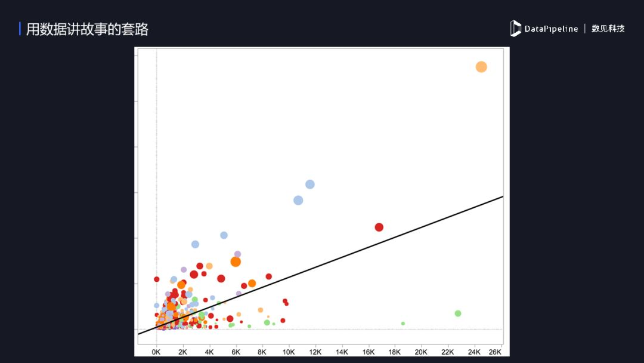Click the 0K x-axis label
Screen dimensions: 644x363
(156, 352)
